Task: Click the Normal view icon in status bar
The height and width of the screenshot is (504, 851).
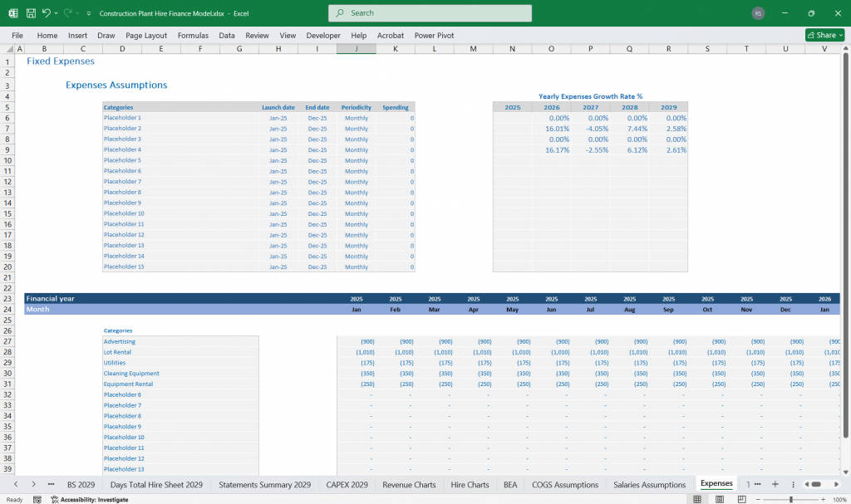Action: pos(697,499)
